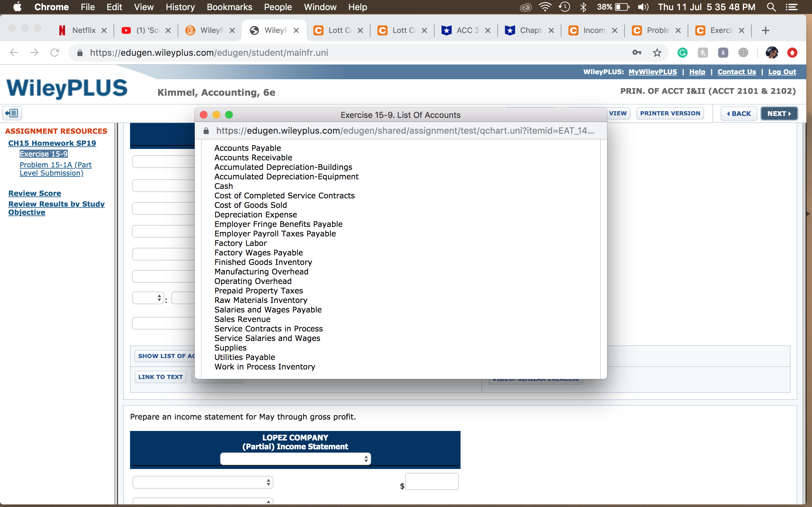
Task: Open a new tab with plus icon
Action: [x=765, y=30]
